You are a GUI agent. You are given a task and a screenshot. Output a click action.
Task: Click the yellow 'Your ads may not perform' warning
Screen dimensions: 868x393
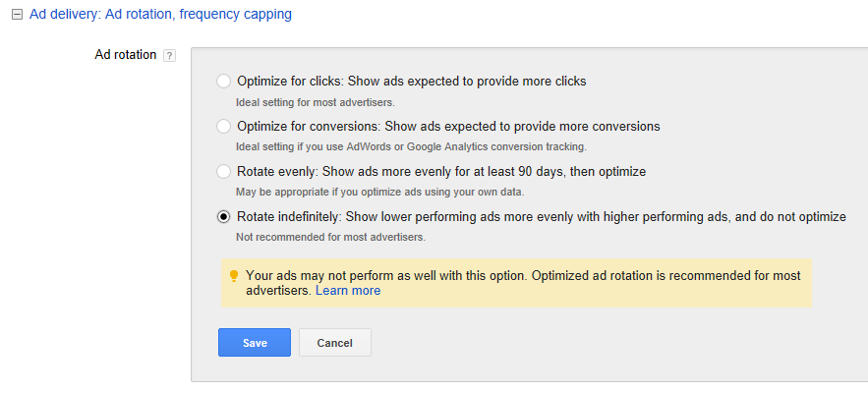516,283
